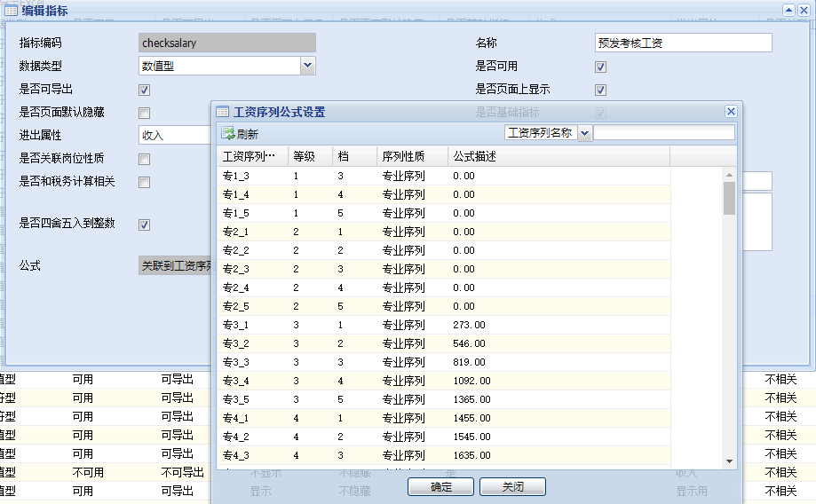Sort by the 等级 column header
The height and width of the screenshot is (504, 816).
(x=310, y=156)
